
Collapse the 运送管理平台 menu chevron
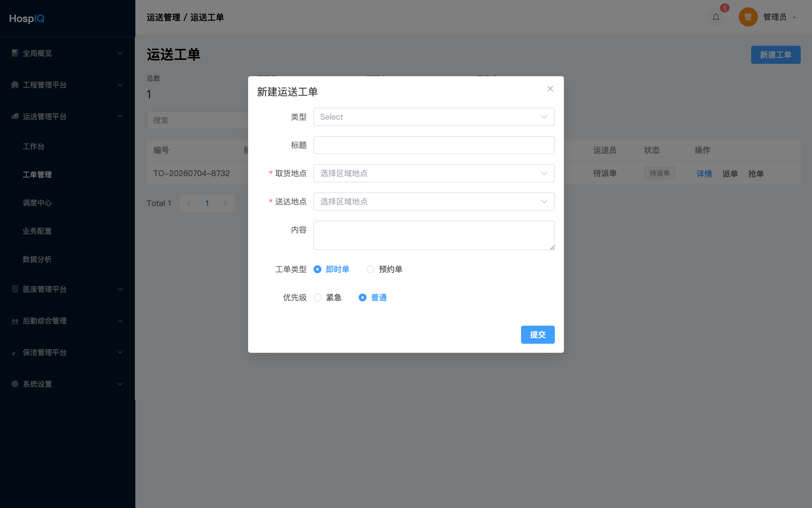click(x=120, y=116)
